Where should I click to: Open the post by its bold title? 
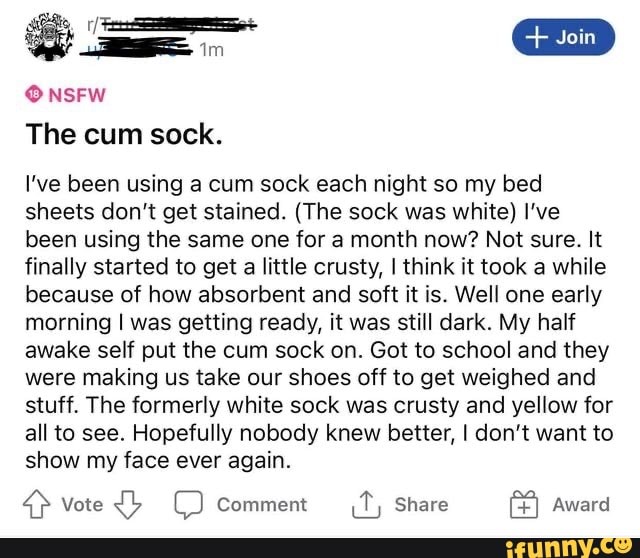click(124, 135)
